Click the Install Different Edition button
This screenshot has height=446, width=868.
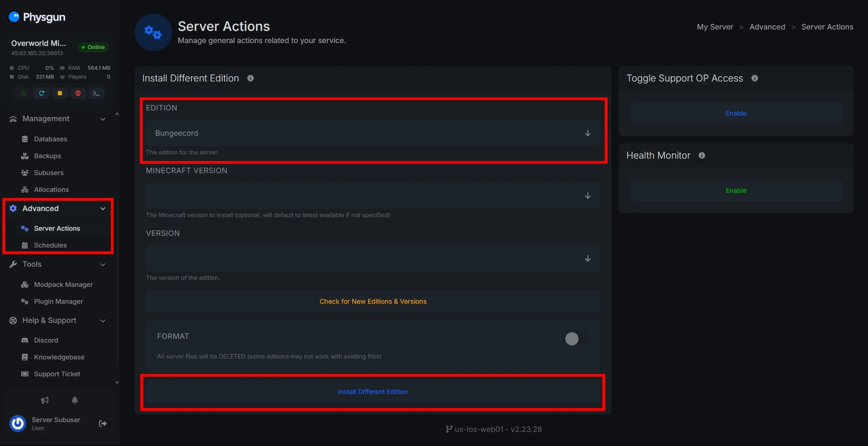point(373,392)
